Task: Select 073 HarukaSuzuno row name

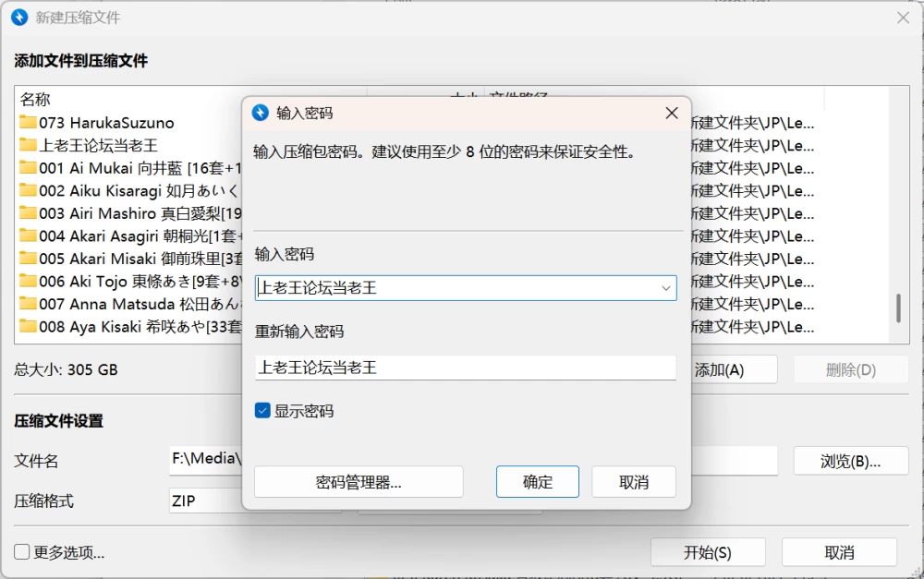Action: point(106,123)
